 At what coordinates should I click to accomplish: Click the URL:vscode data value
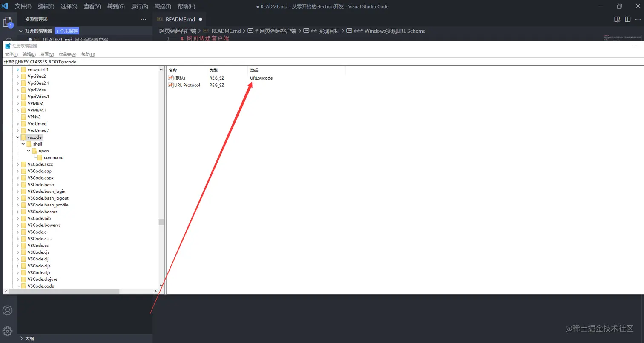point(261,78)
